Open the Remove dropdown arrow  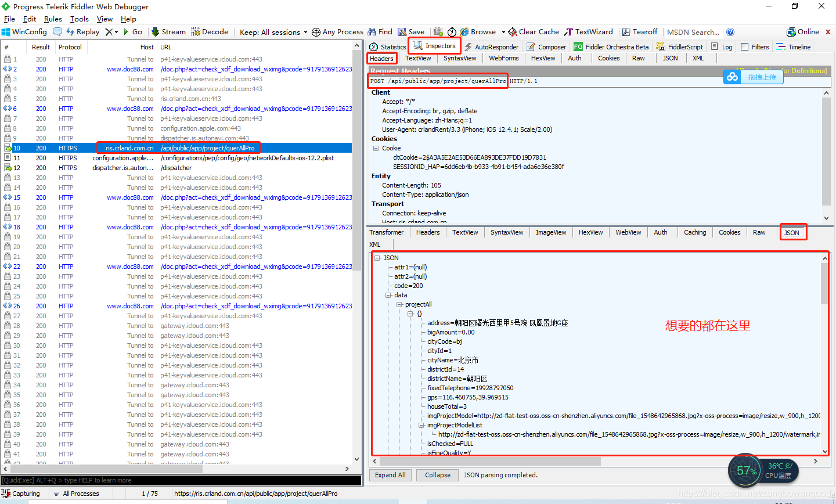tap(116, 32)
